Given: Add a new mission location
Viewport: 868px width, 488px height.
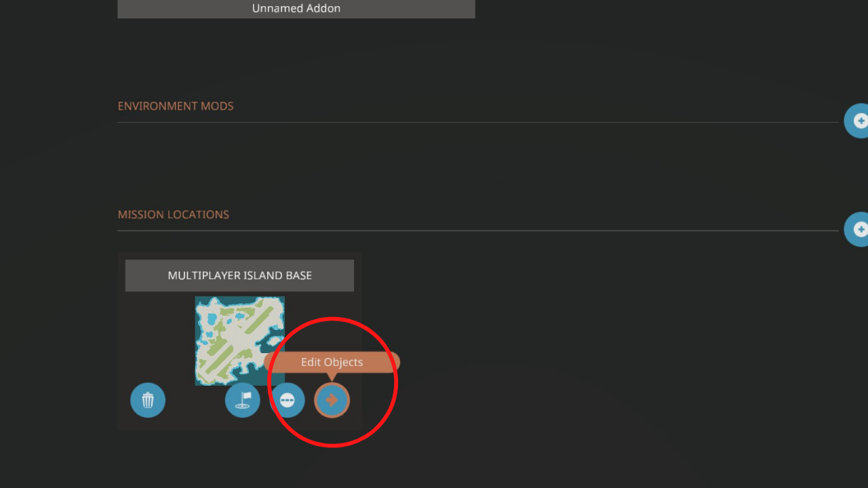Looking at the screenshot, I should tap(857, 229).
